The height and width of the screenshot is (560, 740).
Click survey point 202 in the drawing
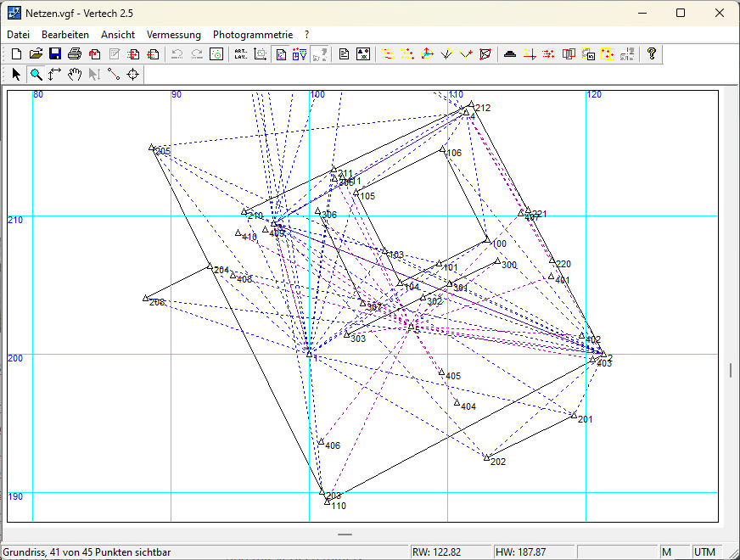486,457
